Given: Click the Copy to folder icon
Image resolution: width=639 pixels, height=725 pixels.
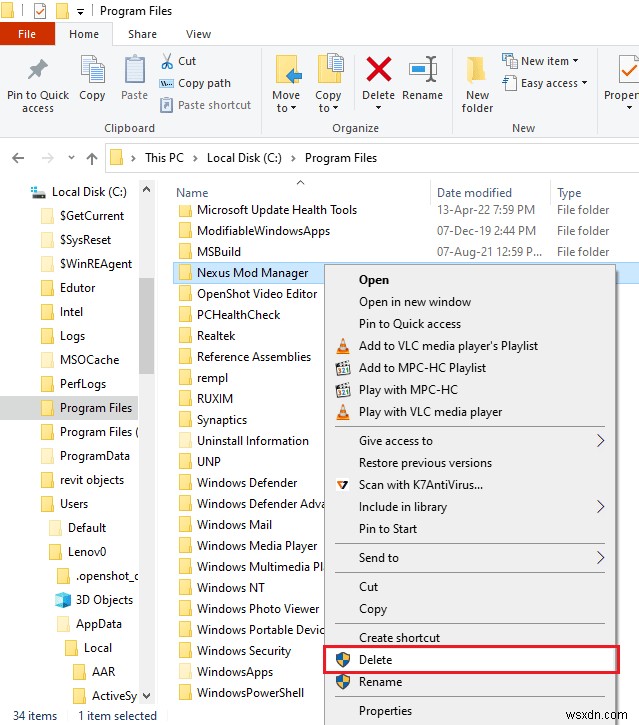Looking at the screenshot, I should pos(330,68).
